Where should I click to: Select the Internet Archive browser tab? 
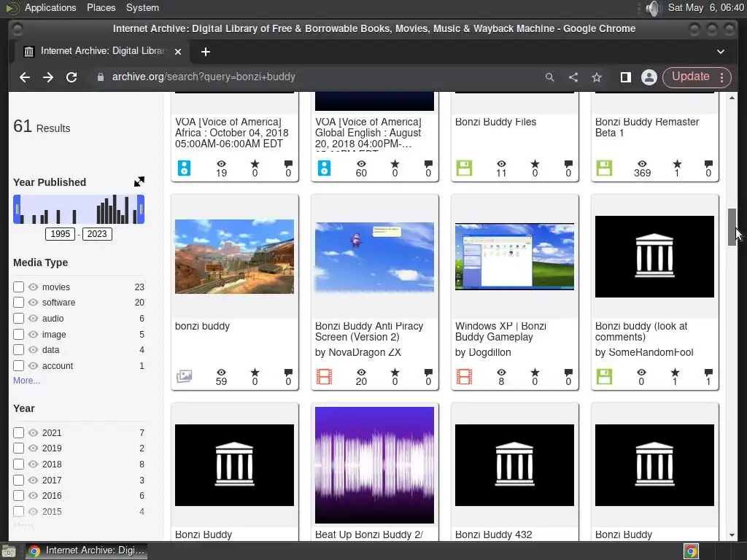pos(101,52)
